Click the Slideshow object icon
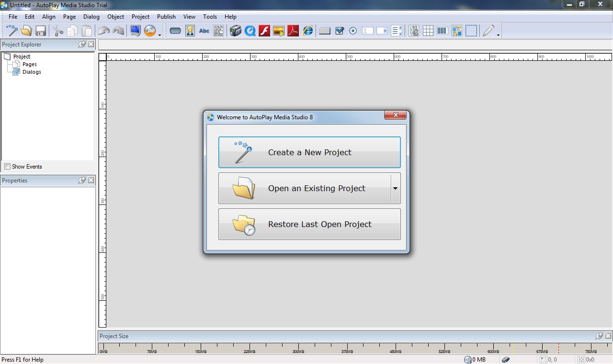Screen dimensions: 613x364 click(x=279, y=31)
